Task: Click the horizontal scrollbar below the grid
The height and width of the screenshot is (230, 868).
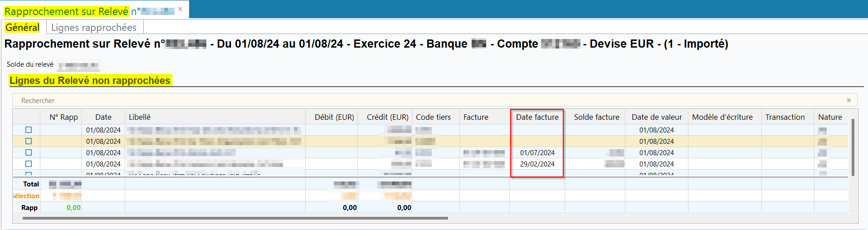Action: (235, 218)
